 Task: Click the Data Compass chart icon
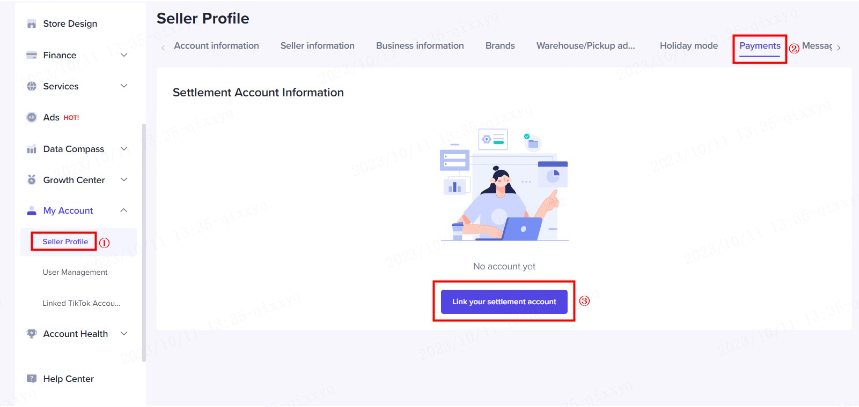point(32,149)
